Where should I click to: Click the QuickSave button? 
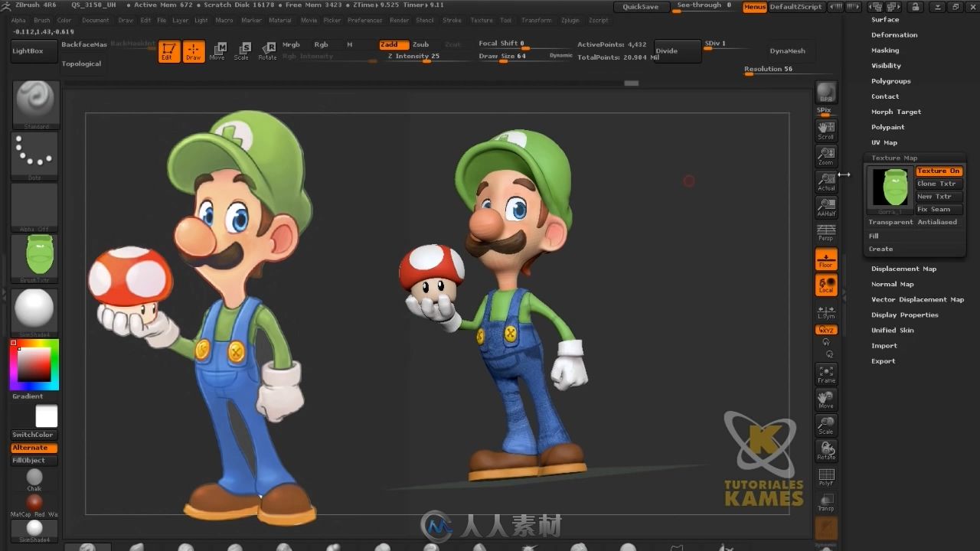(640, 6)
